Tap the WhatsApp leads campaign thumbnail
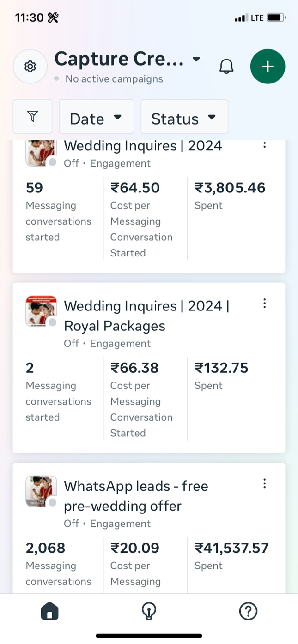Viewport: 298px width, 644px height. (x=41, y=491)
